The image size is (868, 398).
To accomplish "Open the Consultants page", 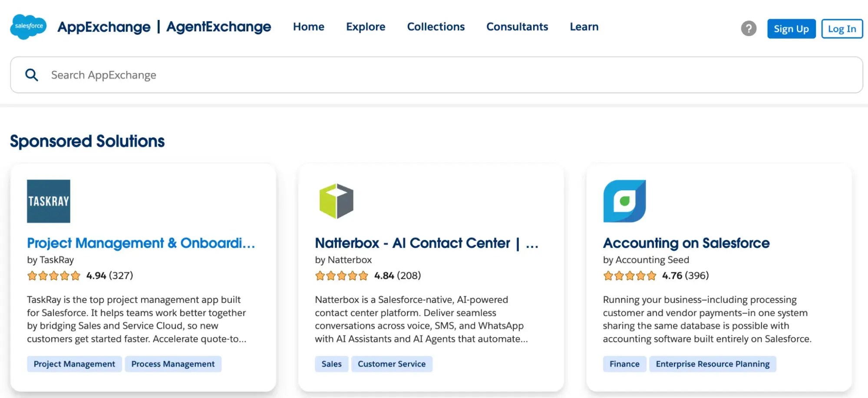I will tap(517, 27).
